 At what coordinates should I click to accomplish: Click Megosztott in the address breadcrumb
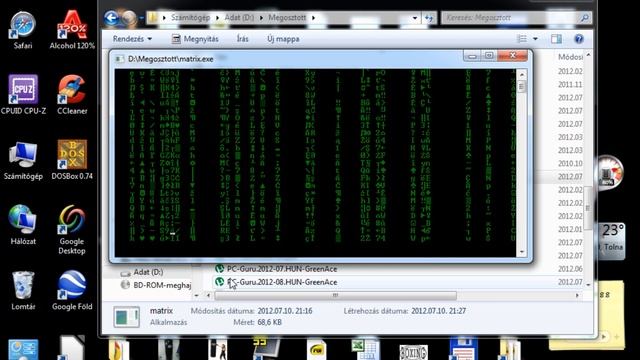point(287,18)
